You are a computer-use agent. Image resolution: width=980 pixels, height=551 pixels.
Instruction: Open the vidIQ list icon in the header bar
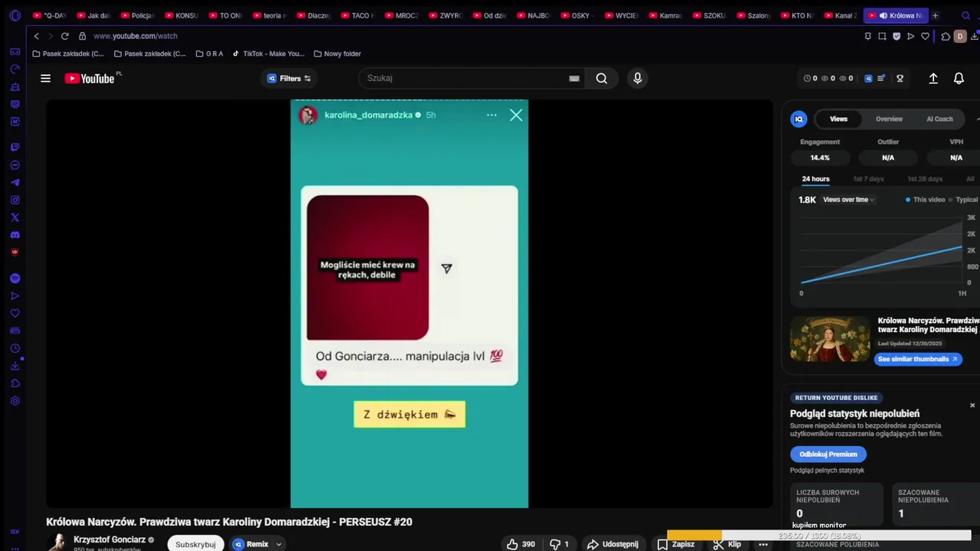pyautogui.click(x=881, y=78)
